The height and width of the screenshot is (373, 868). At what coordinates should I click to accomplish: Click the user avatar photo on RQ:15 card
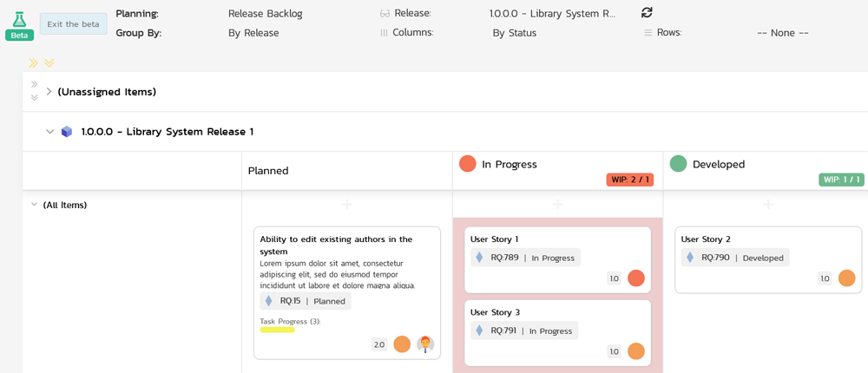click(424, 344)
